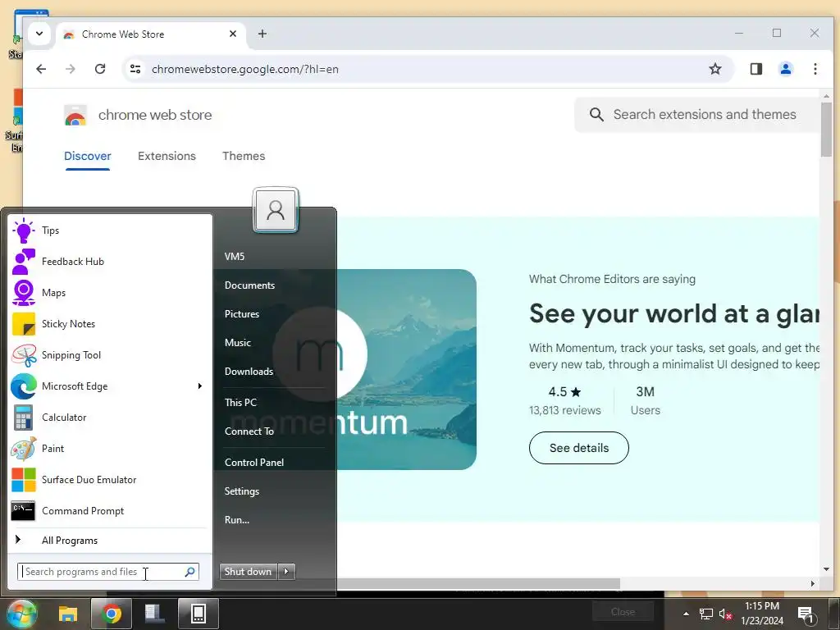Click the horizontal scrollbar thumb
The image size is (840, 630).
point(478,583)
